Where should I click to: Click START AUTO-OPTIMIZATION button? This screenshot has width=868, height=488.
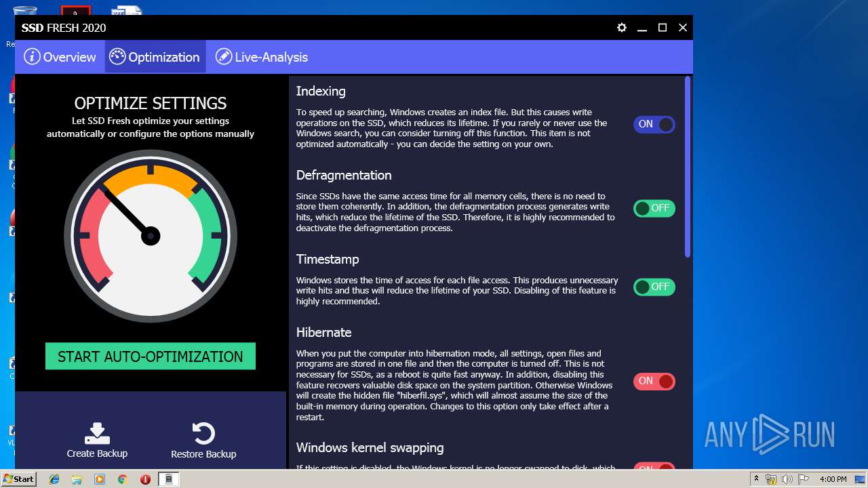[151, 357]
